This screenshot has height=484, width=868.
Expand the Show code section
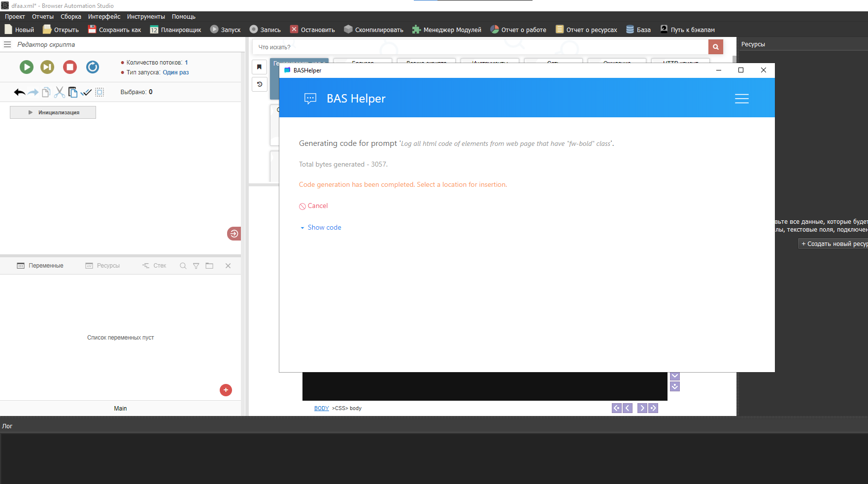pyautogui.click(x=324, y=228)
